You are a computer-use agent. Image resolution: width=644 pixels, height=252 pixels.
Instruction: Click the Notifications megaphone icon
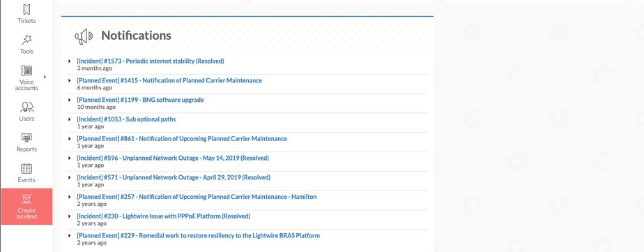[84, 36]
